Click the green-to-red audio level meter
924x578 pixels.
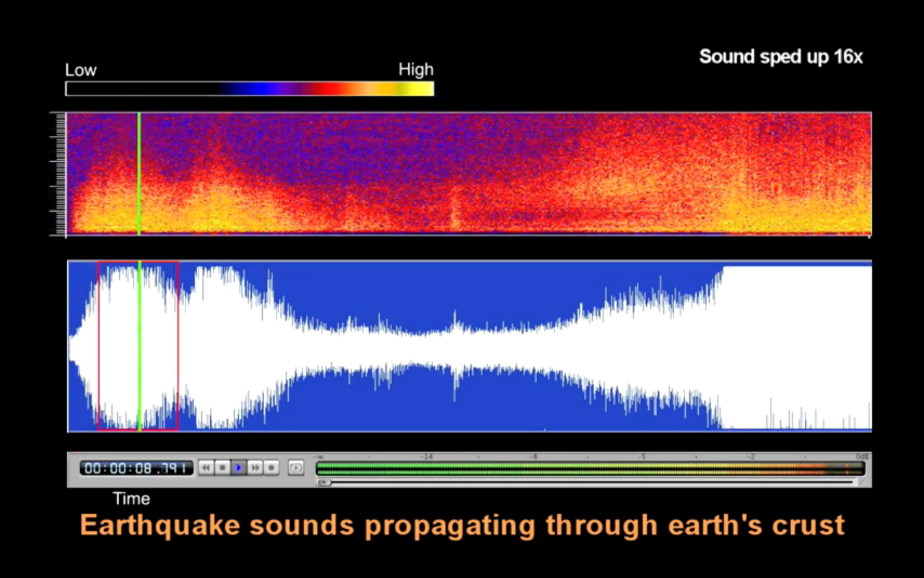pyautogui.click(x=589, y=468)
